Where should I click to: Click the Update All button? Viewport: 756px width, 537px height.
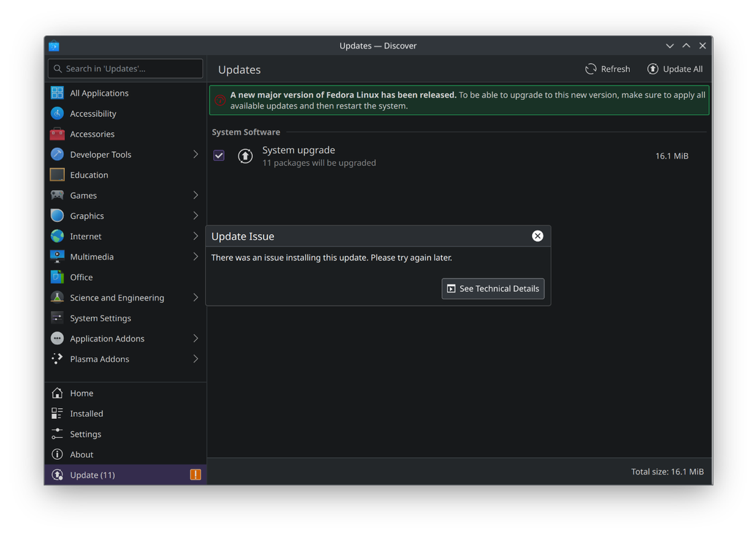coord(675,69)
